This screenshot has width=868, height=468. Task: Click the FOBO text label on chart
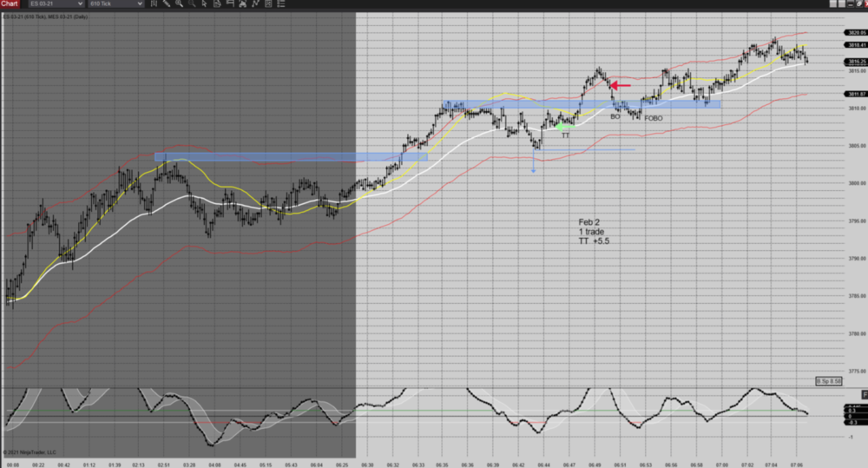point(653,118)
